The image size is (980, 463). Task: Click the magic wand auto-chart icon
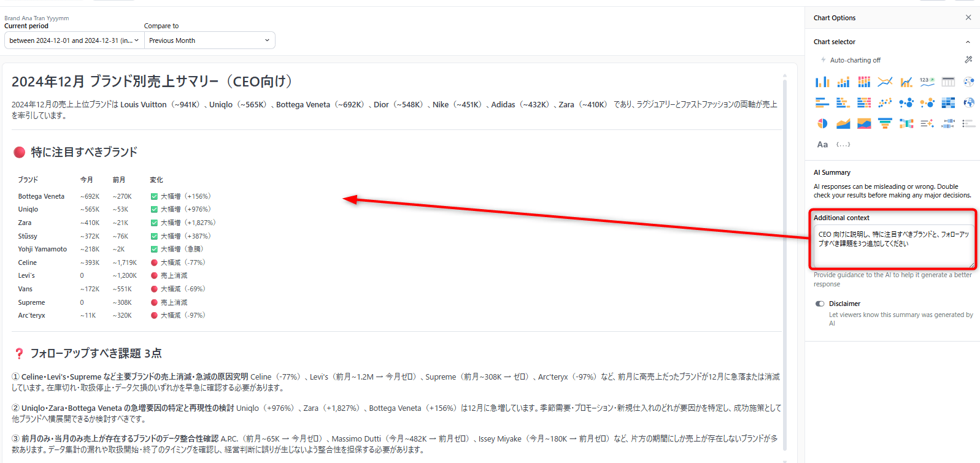pos(968,59)
